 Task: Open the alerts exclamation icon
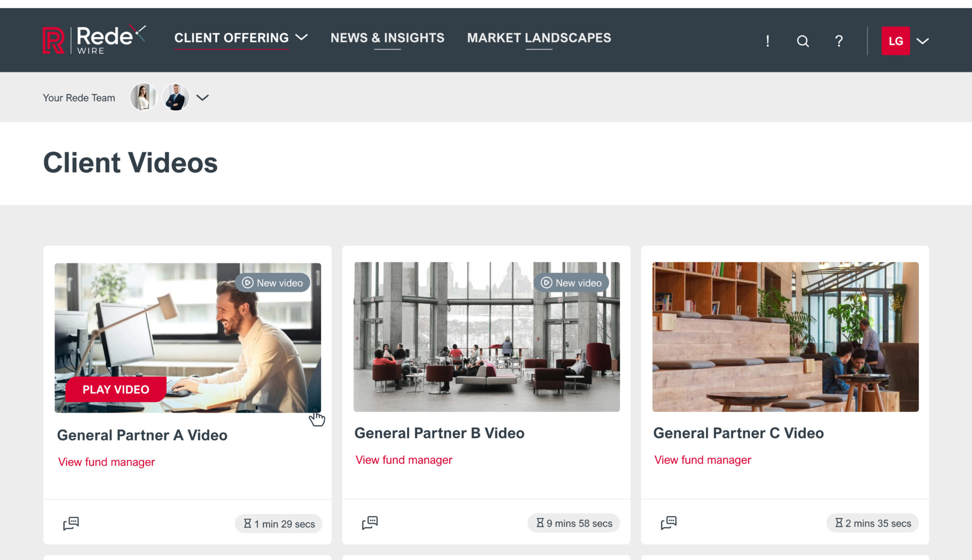pyautogui.click(x=767, y=41)
